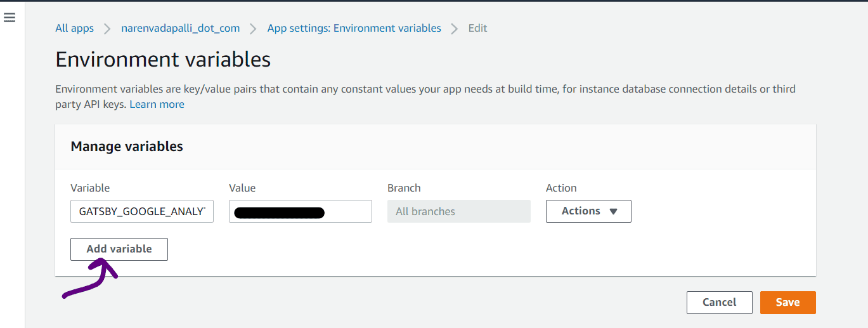Click the All branches field
Image resolution: width=868 pixels, height=328 pixels.
459,211
